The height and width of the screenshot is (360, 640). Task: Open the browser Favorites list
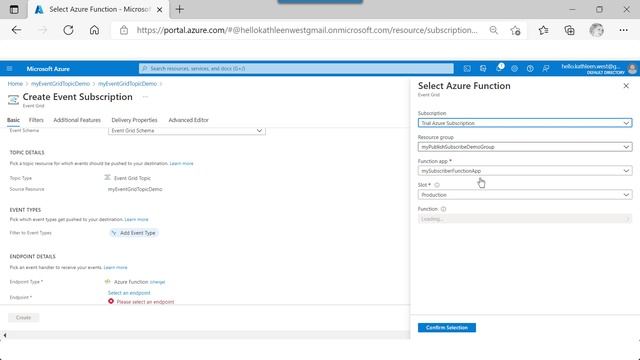(x=543, y=30)
